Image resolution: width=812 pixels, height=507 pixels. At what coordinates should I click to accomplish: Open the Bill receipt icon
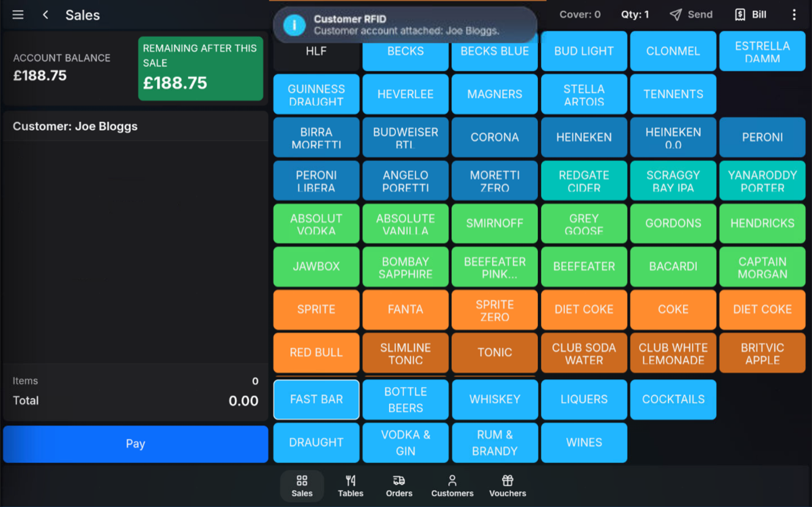click(x=740, y=14)
